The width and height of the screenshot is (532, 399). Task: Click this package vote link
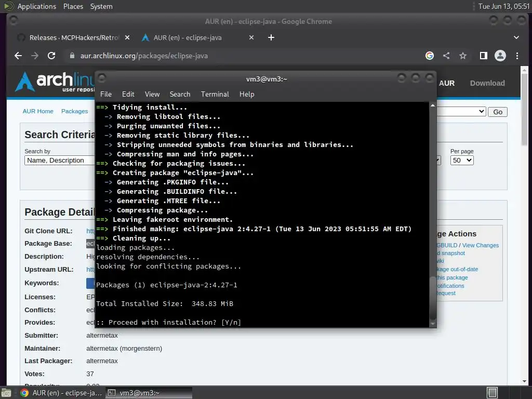[x=453, y=277]
